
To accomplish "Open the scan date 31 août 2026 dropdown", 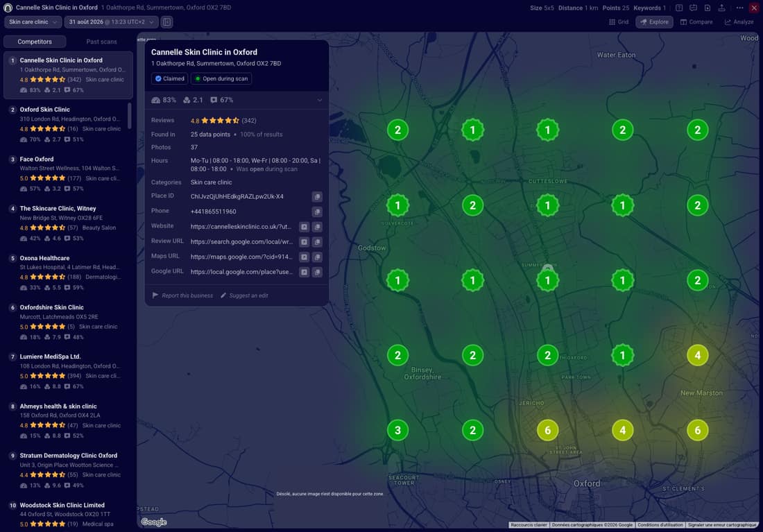I will [x=111, y=22].
